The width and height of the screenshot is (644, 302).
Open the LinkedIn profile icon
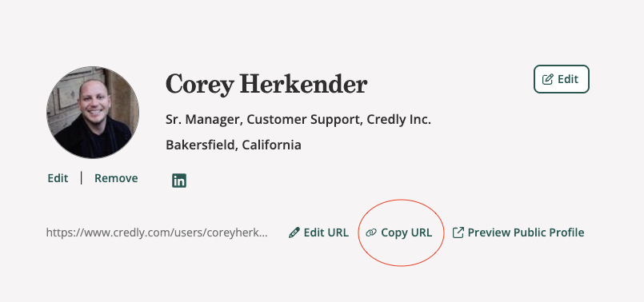(x=179, y=181)
